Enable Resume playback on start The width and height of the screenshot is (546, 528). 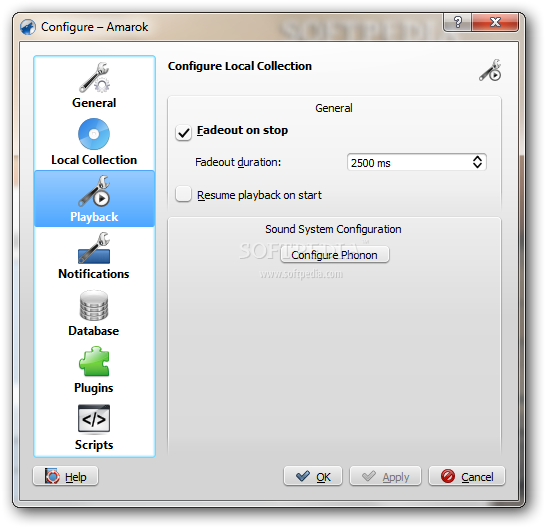pyautogui.click(x=184, y=194)
